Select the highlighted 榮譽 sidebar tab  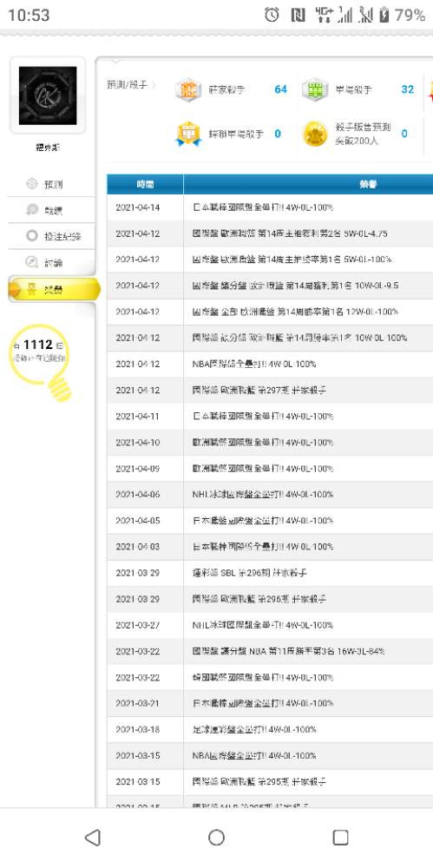point(54,290)
